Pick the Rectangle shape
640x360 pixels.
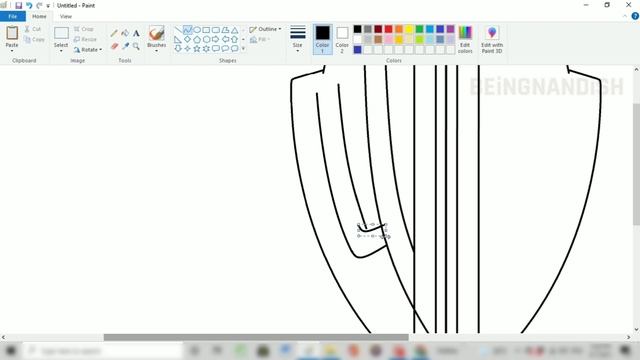tap(206, 30)
